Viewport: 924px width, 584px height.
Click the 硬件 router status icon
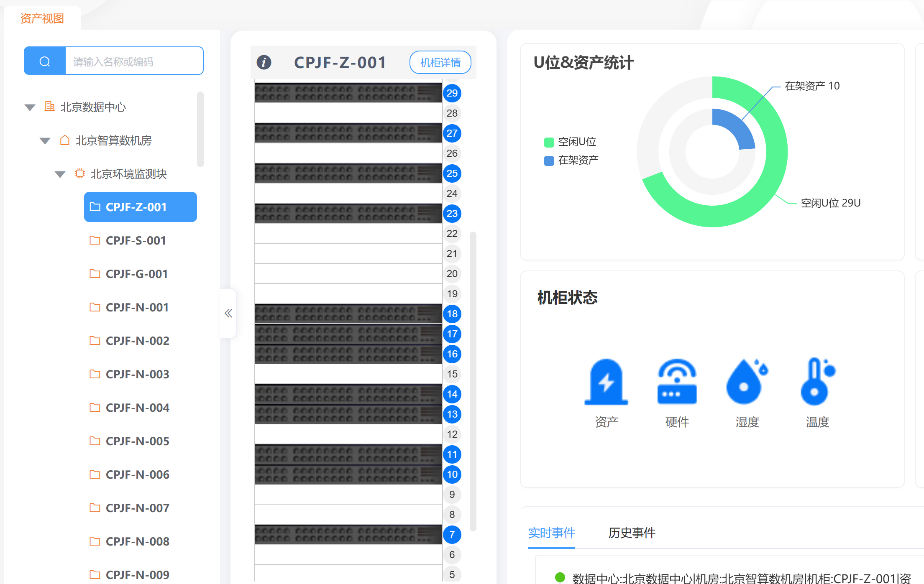pos(677,382)
